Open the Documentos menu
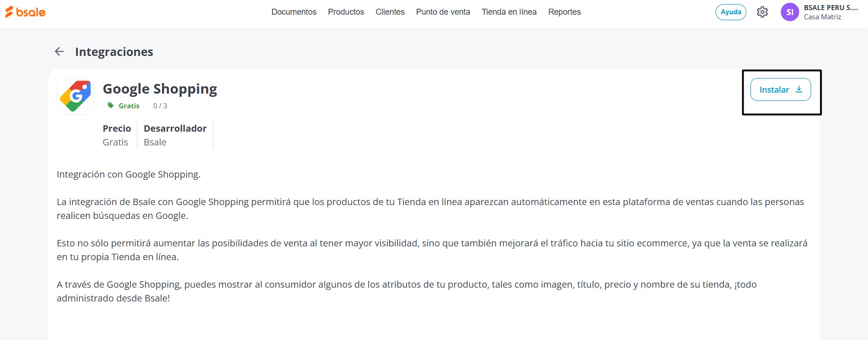This screenshot has height=340, width=868. coord(294,12)
